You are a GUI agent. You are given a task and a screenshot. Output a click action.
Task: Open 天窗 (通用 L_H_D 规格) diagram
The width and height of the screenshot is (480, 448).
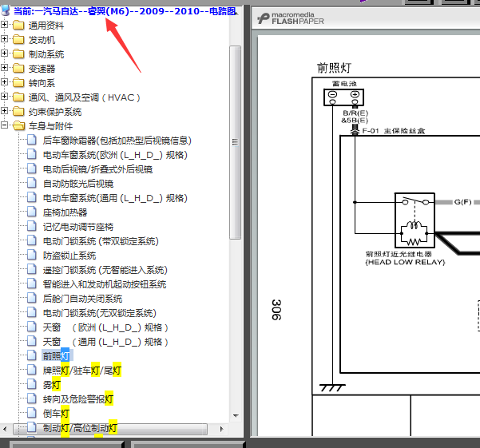(105, 342)
